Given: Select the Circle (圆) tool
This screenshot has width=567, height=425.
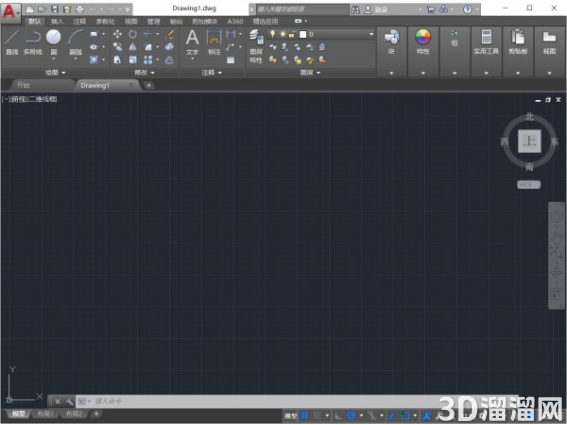Looking at the screenshot, I should 54,43.
